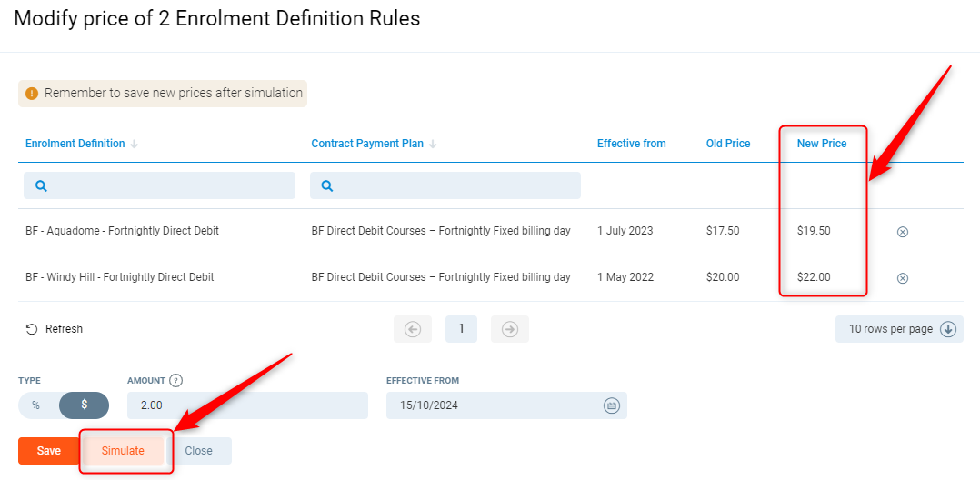Screen dimensions: 980x480
Task: Click the Refresh icon below the table
Action: pos(32,329)
